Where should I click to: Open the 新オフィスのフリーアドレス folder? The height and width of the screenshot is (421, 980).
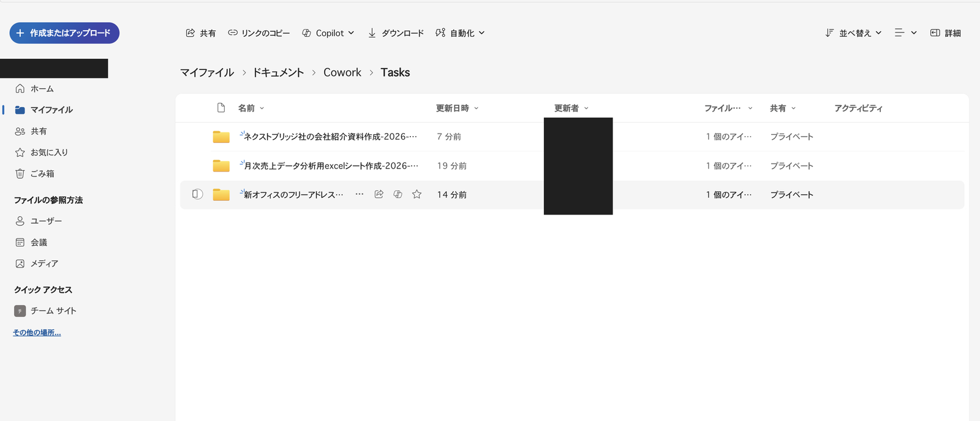tap(293, 194)
